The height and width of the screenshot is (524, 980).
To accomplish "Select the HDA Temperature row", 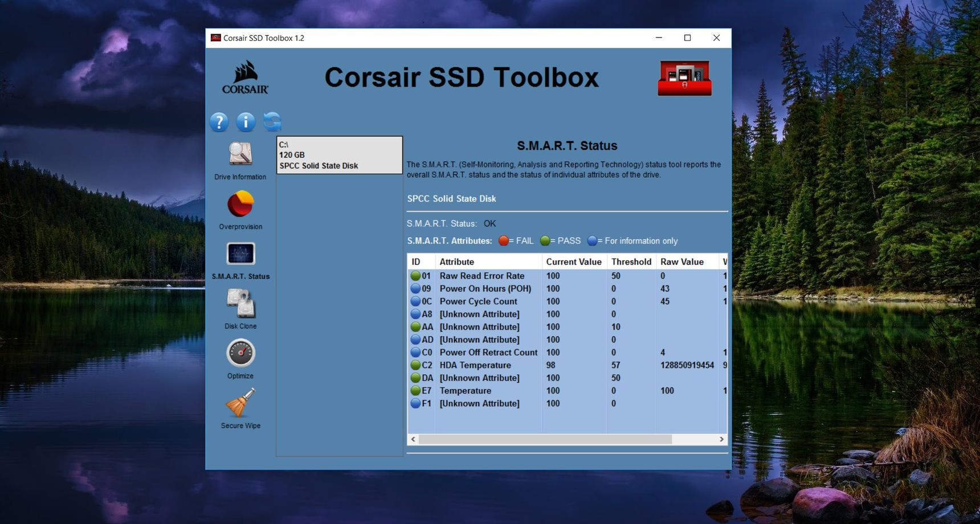I will (567, 365).
